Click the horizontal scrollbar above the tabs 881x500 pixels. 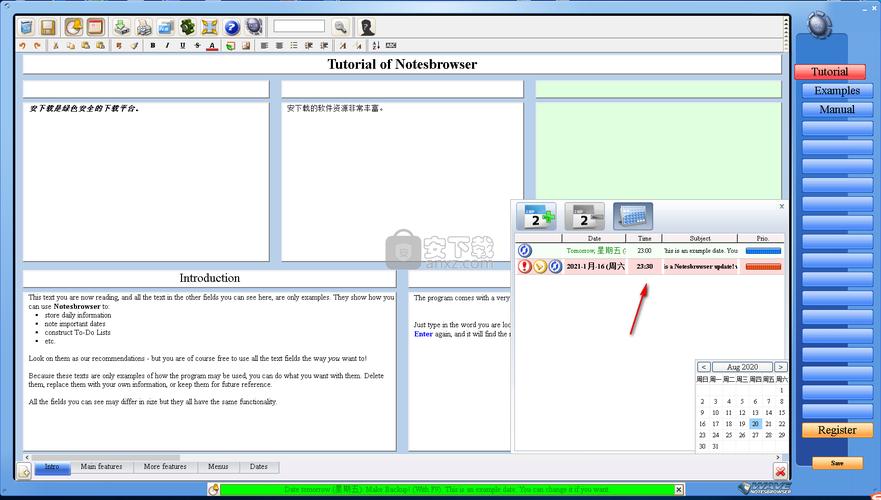(106, 457)
